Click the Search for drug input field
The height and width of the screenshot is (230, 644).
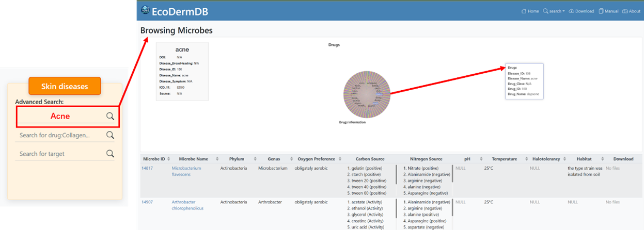(x=59, y=135)
